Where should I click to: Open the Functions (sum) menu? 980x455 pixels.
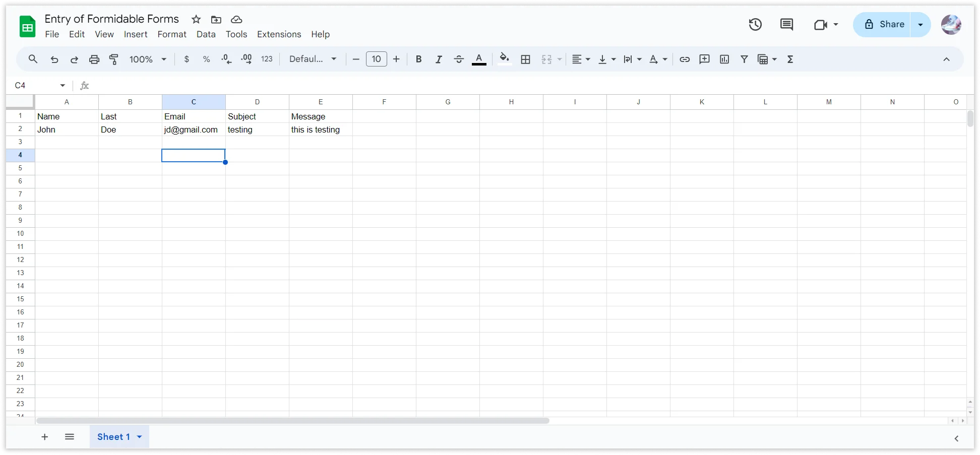tap(790, 59)
